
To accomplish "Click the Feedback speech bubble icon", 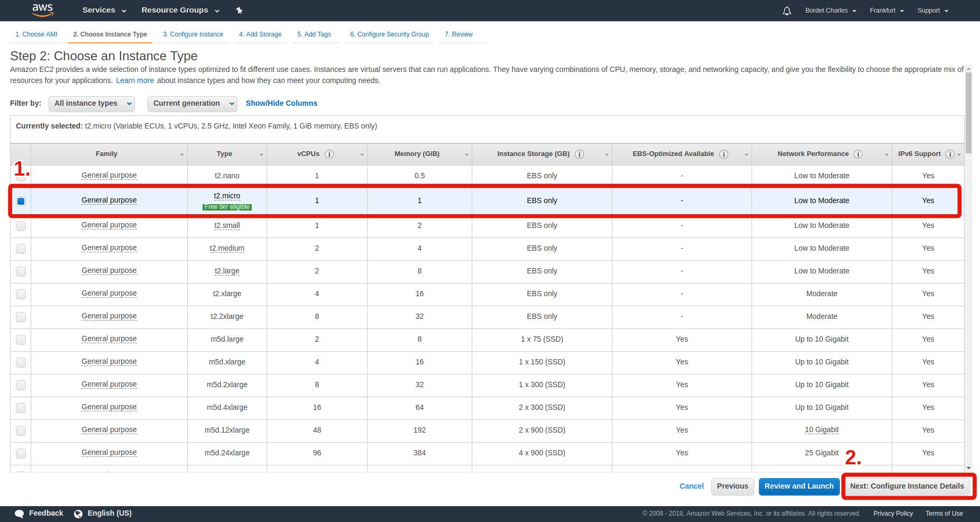I will click(x=19, y=514).
